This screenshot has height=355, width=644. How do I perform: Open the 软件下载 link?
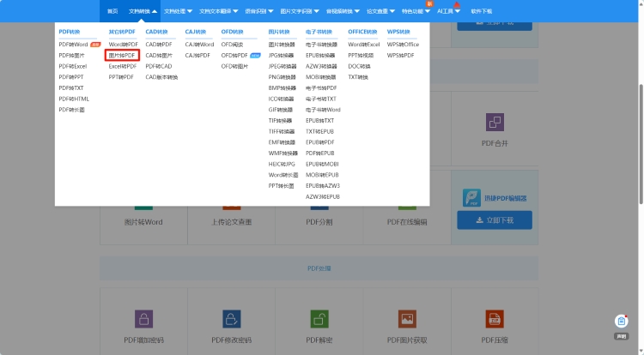[482, 11]
